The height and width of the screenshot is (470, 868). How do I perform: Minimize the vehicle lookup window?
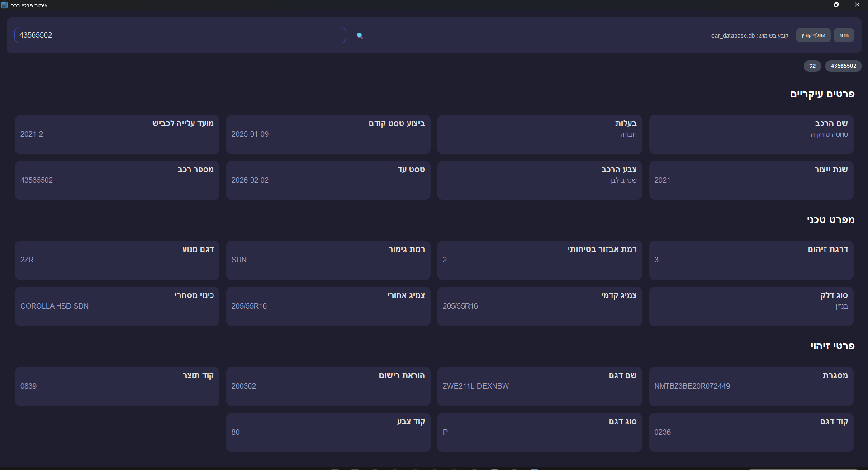click(816, 5)
